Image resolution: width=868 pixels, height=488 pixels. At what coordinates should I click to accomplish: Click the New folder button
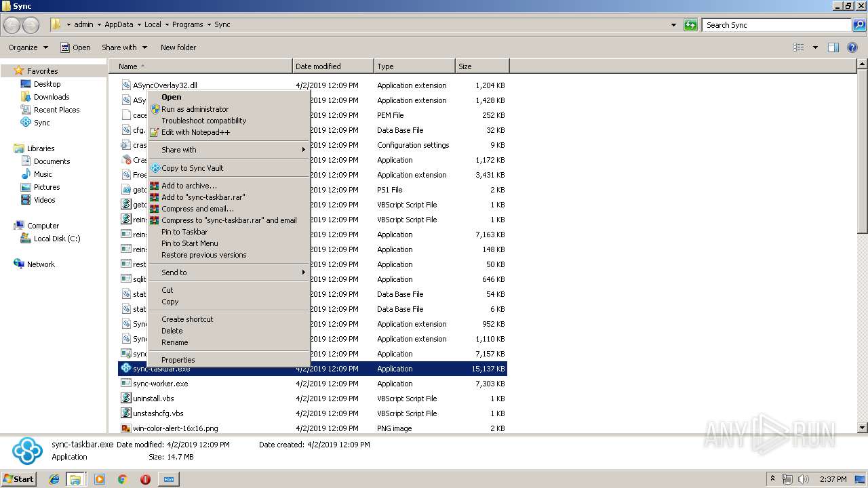[178, 47]
